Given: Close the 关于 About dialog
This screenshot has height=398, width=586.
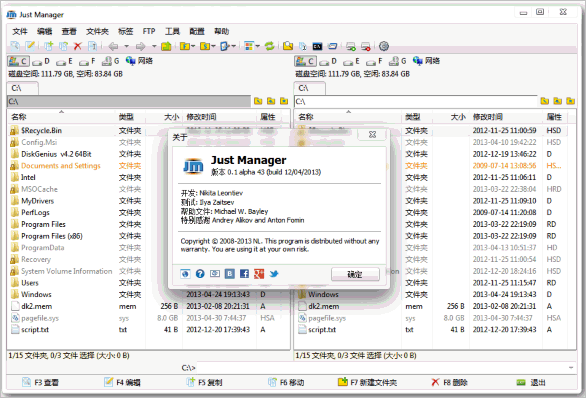Looking at the screenshot, I should [x=372, y=135].
